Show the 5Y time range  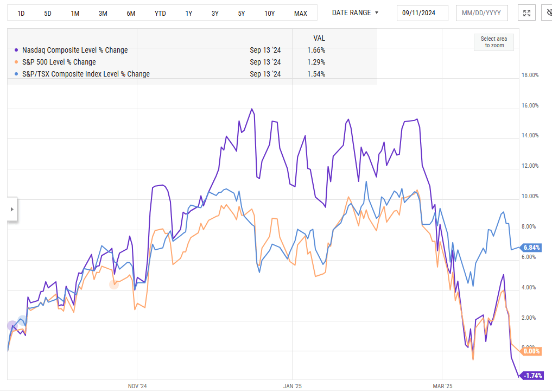(242, 13)
